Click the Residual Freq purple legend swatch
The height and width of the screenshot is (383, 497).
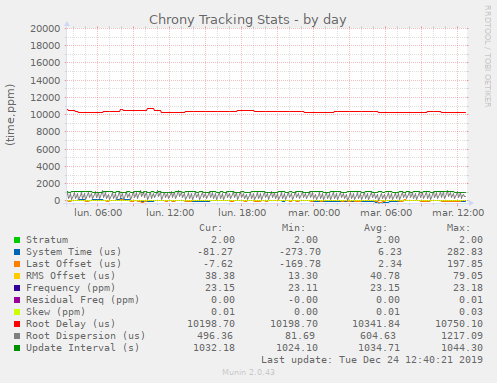tap(17, 300)
